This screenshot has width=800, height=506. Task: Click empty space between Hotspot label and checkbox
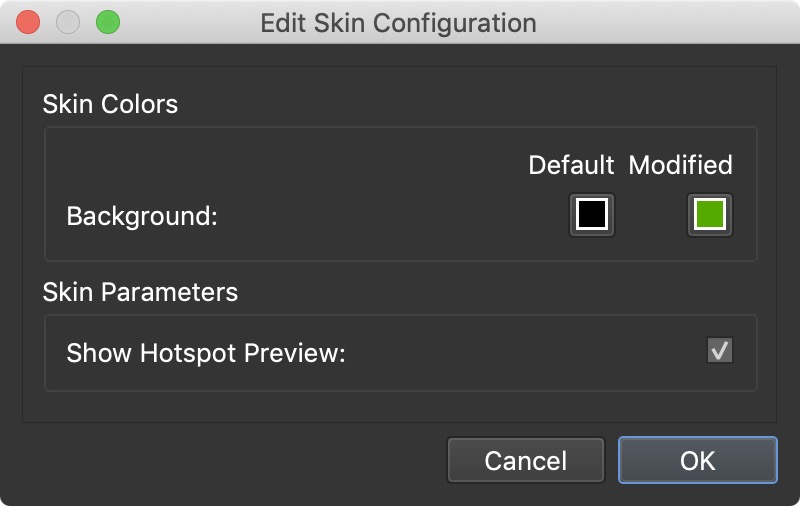point(520,353)
